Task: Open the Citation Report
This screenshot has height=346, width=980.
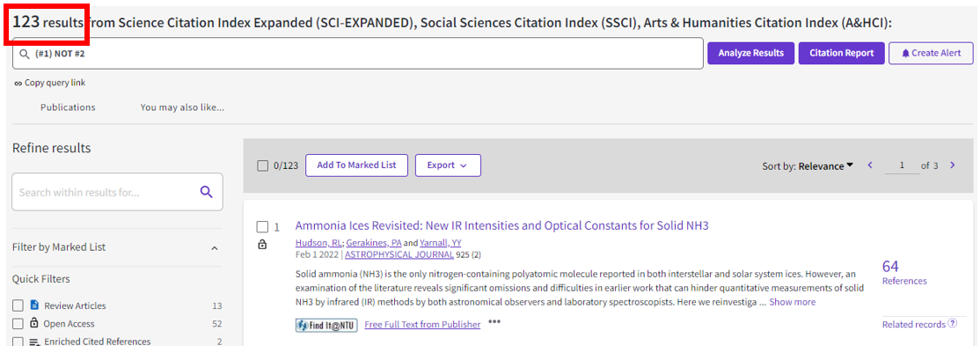Action: pos(841,53)
